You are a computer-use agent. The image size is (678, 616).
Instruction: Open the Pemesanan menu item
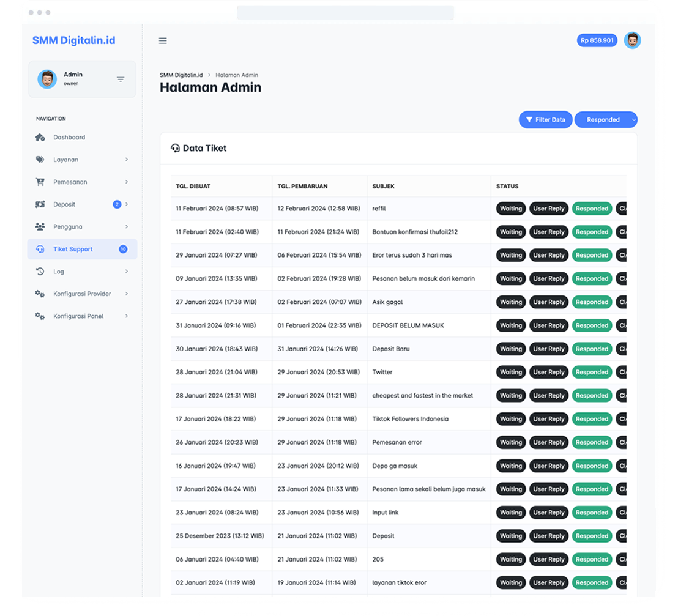[x=70, y=182]
